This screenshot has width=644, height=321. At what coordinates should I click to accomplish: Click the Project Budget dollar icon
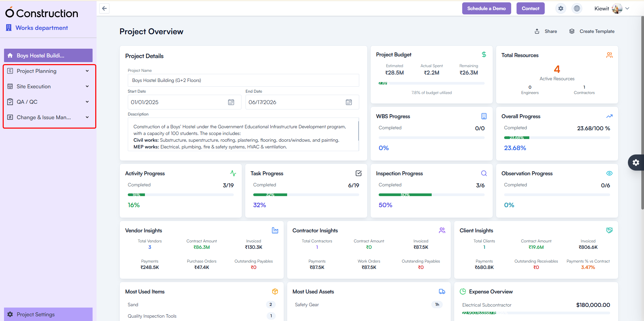pyautogui.click(x=484, y=54)
